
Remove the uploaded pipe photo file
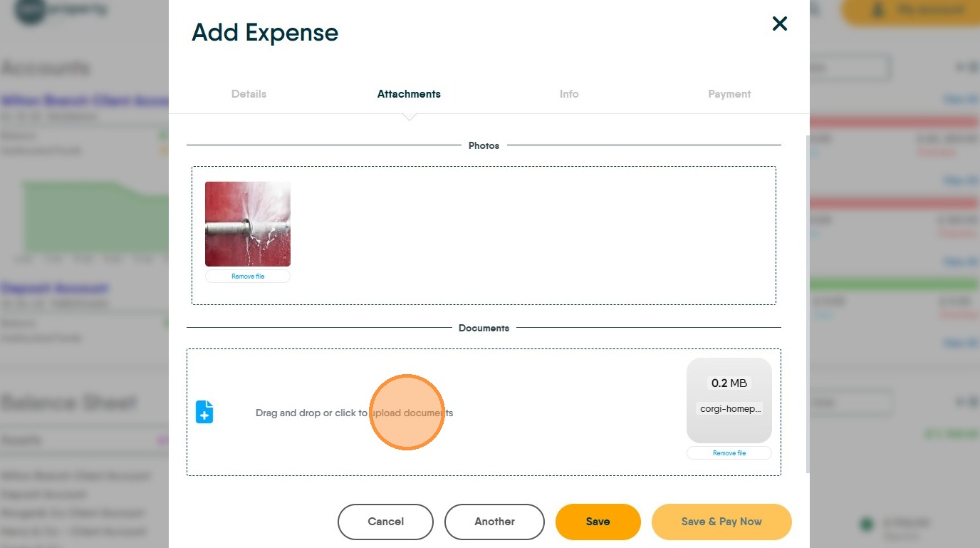[248, 276]
